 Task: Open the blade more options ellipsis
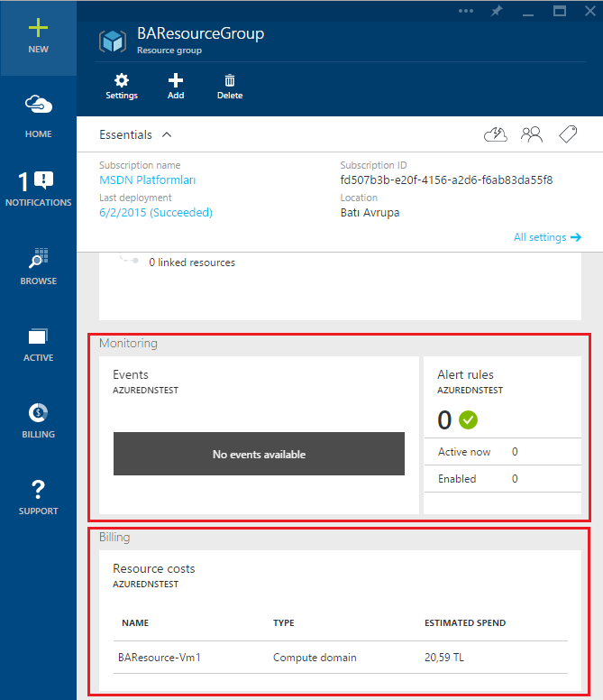pos(466,11)
